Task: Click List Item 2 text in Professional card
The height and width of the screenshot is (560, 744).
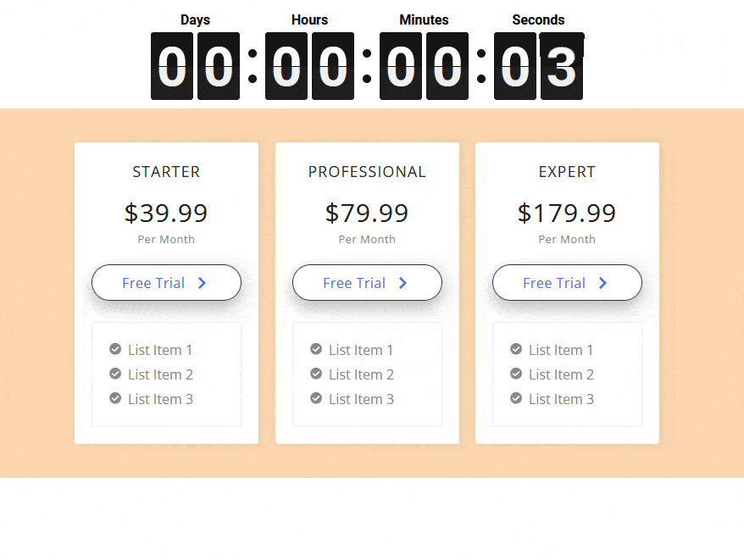Action: (361, 374)
